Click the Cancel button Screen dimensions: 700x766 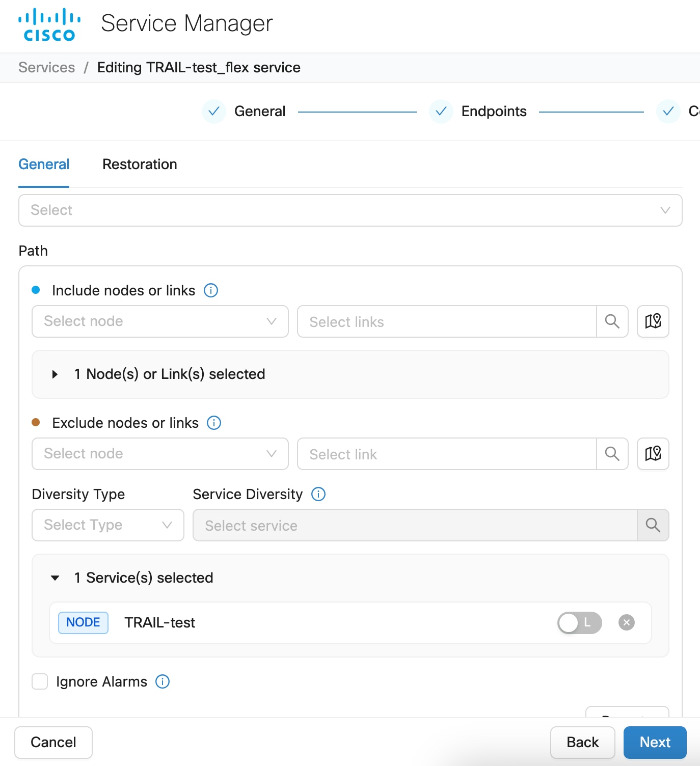tap(53, 743)
